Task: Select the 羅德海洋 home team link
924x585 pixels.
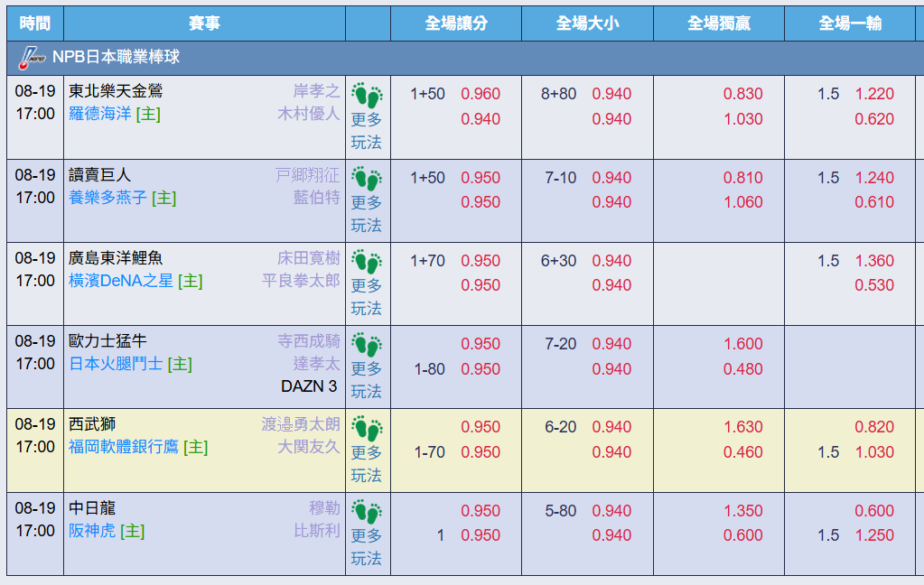Action: [100, 114]
